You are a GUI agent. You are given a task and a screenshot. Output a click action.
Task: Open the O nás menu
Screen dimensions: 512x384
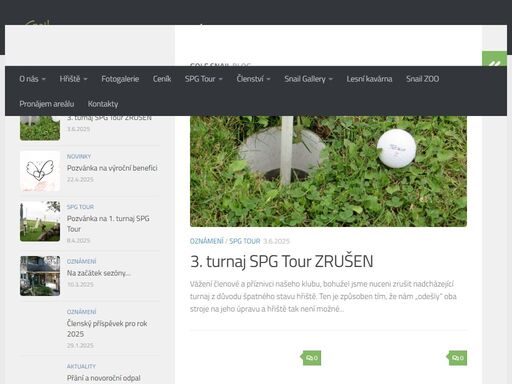(x=32, y=79)
